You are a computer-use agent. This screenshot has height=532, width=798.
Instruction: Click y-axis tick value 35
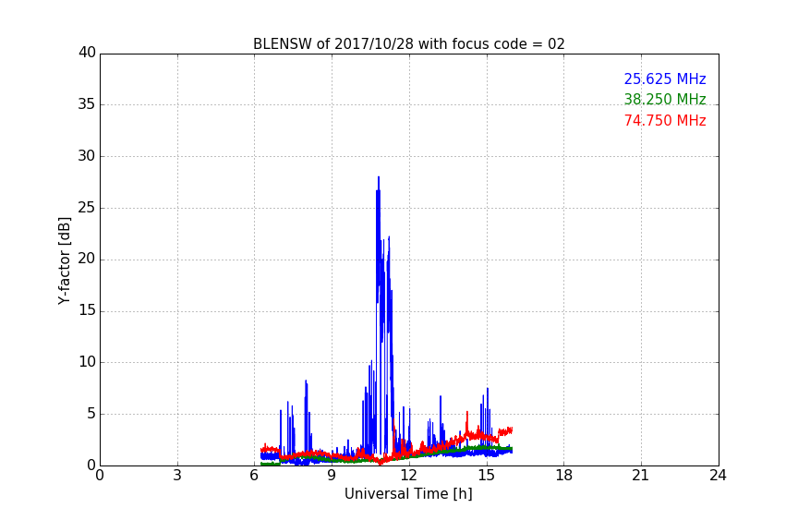[87, 104]
